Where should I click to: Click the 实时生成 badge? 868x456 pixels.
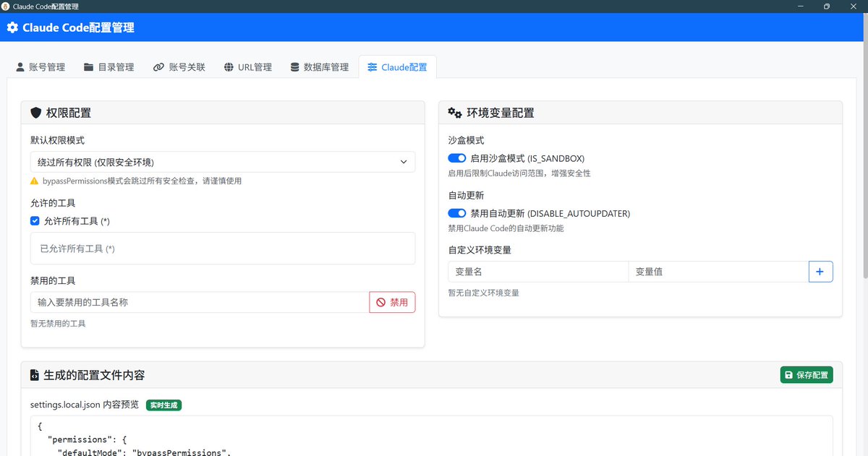[164, 405]
